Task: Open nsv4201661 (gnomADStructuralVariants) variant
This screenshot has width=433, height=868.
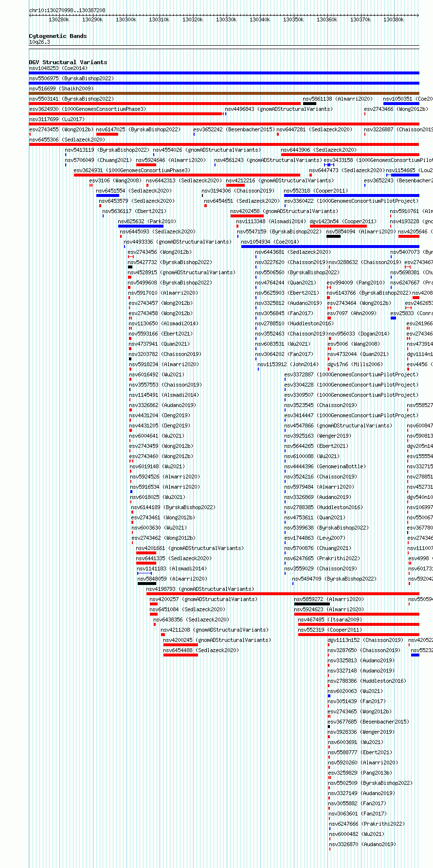Action: [190, 548]
